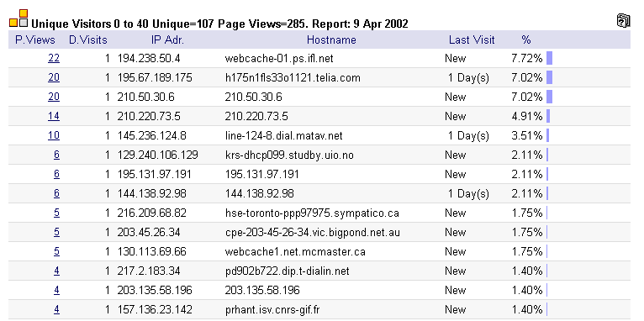Open the 5 views link for 130.113.69.66

[56, 251]
